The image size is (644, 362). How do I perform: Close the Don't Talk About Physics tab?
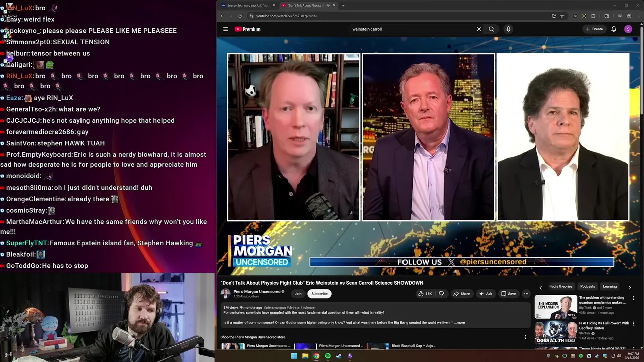pos(335,5)
